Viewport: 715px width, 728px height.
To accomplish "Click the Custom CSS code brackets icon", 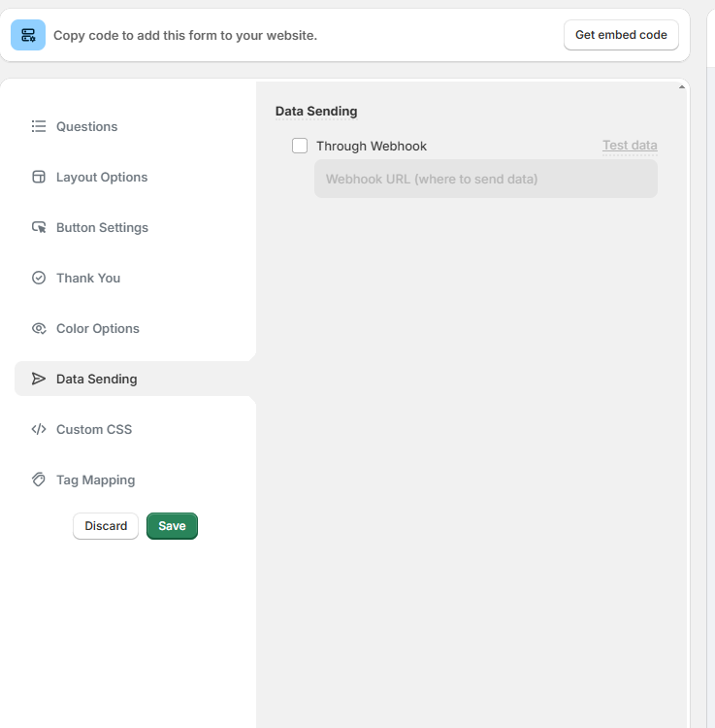I will click(39, 429).
